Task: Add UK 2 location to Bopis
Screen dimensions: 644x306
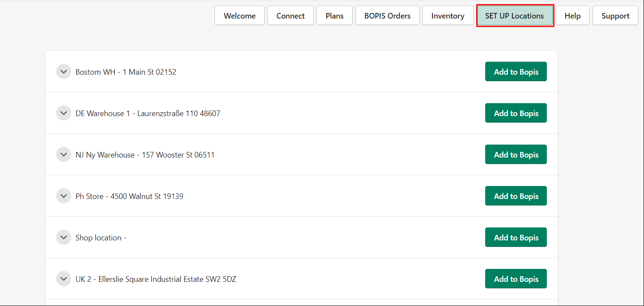Action: click(516, 279)
